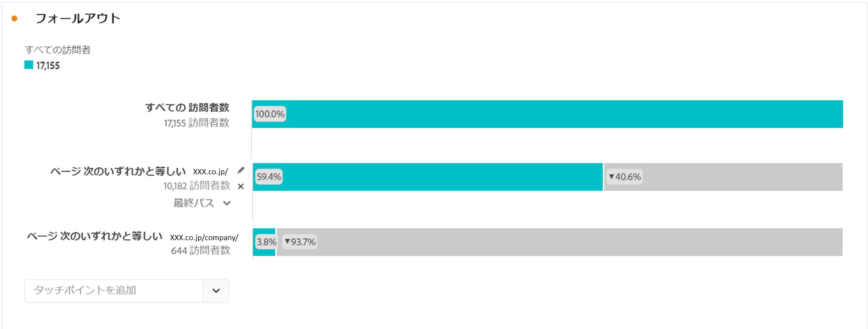This screenshot has height=329, width=868.
Task: Select the すべての 訪問者数 touchpoint label
Action: pyautogui.click(x=187, y=107)
